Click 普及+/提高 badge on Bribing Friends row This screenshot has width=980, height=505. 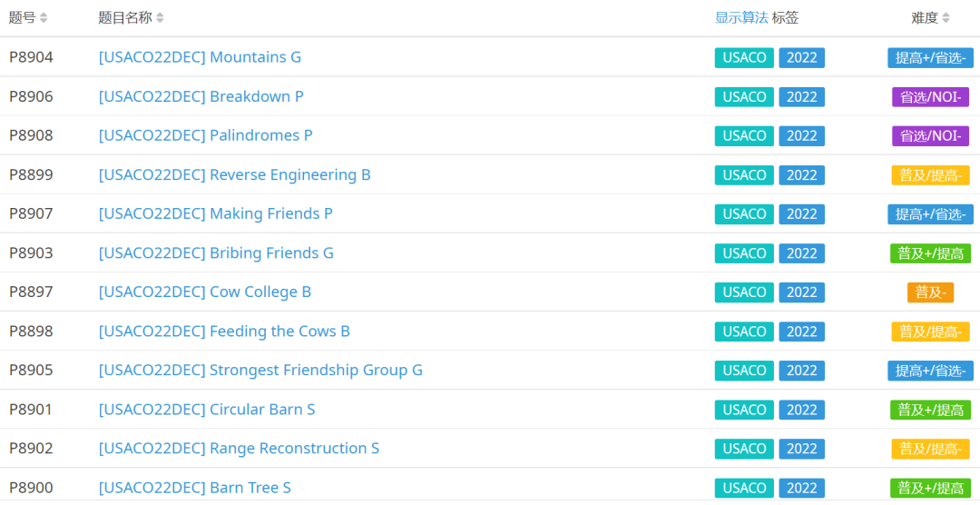pyautogui.click(x=930, y=252)
